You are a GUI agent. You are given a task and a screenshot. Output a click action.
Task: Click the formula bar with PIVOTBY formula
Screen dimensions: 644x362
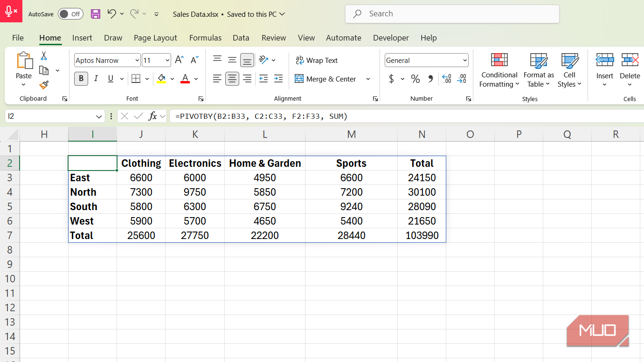406,116
